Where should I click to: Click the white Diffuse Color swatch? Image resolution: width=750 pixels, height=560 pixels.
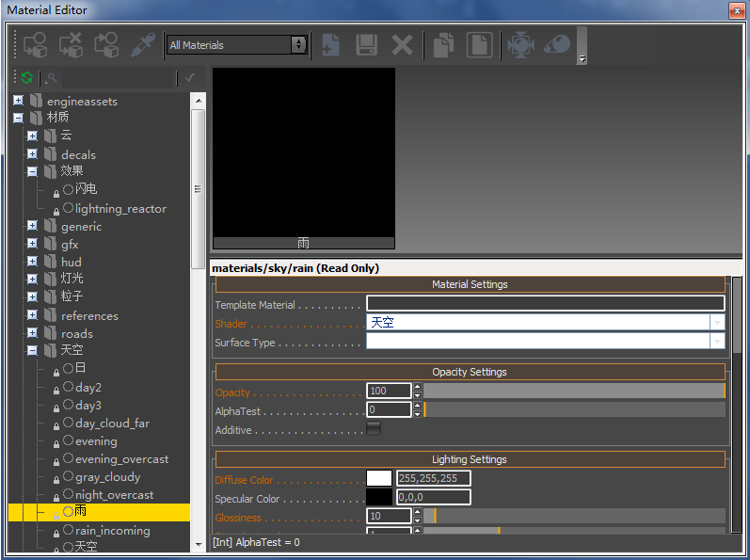379,478
